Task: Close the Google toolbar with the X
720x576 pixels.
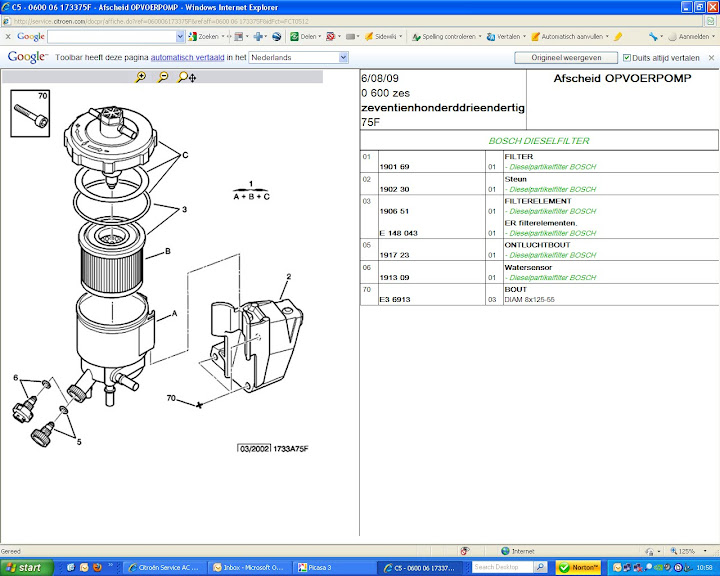Action: click(x=8, y=36)
